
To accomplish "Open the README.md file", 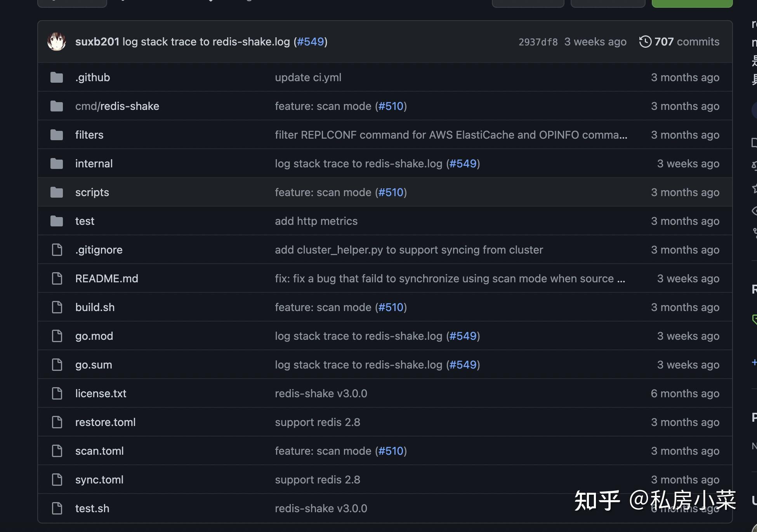I will (107, 278).
